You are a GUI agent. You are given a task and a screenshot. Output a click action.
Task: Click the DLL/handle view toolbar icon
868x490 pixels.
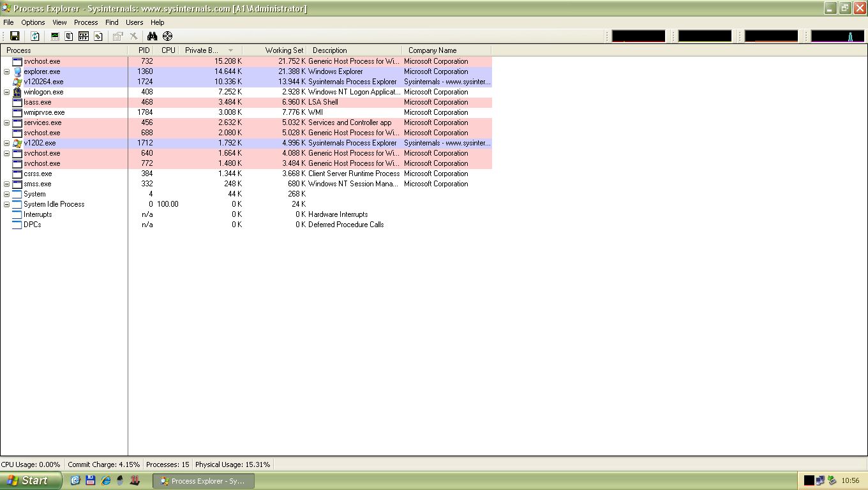pyautogui.click(x=98, y=36)
